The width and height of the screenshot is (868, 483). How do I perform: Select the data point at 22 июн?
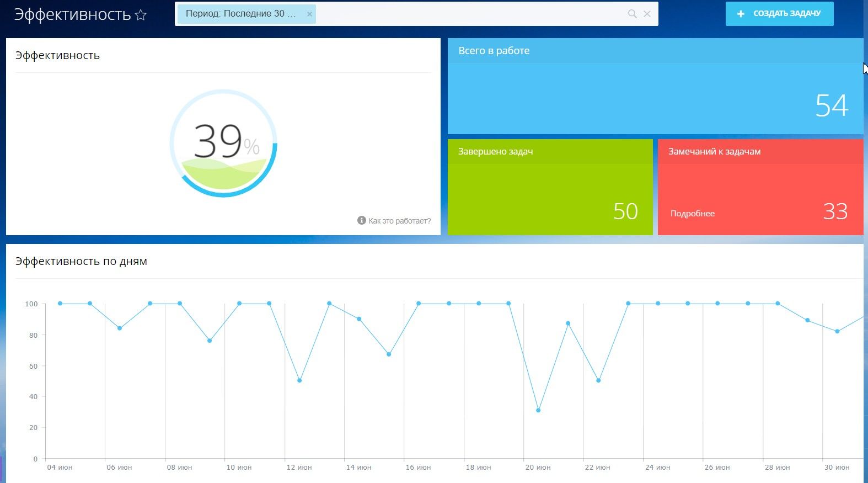pos(598,380)
